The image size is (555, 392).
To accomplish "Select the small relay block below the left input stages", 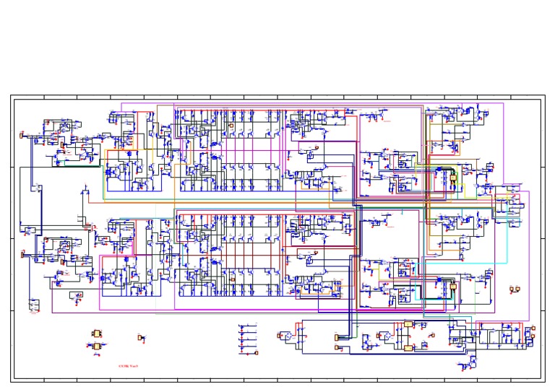I will (34, 305).
